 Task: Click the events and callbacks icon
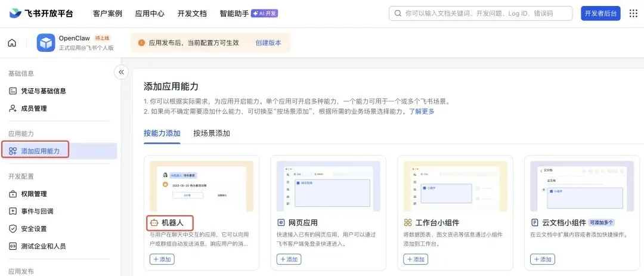click(13, 212)
